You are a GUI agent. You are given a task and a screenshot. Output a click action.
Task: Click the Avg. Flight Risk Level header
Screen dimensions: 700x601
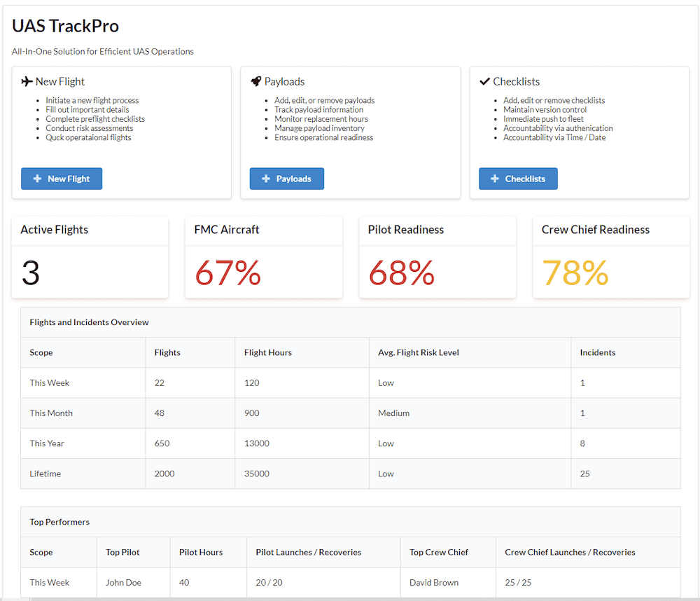[419, 352]
